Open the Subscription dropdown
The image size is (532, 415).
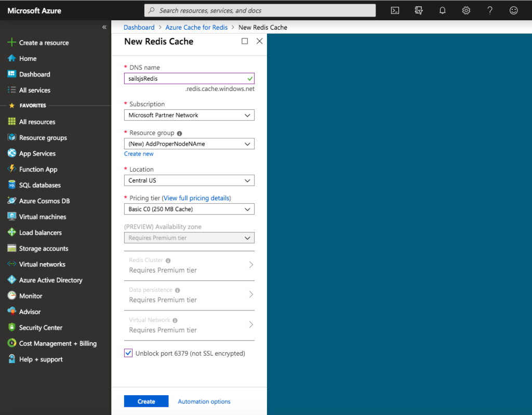[189, 115]
